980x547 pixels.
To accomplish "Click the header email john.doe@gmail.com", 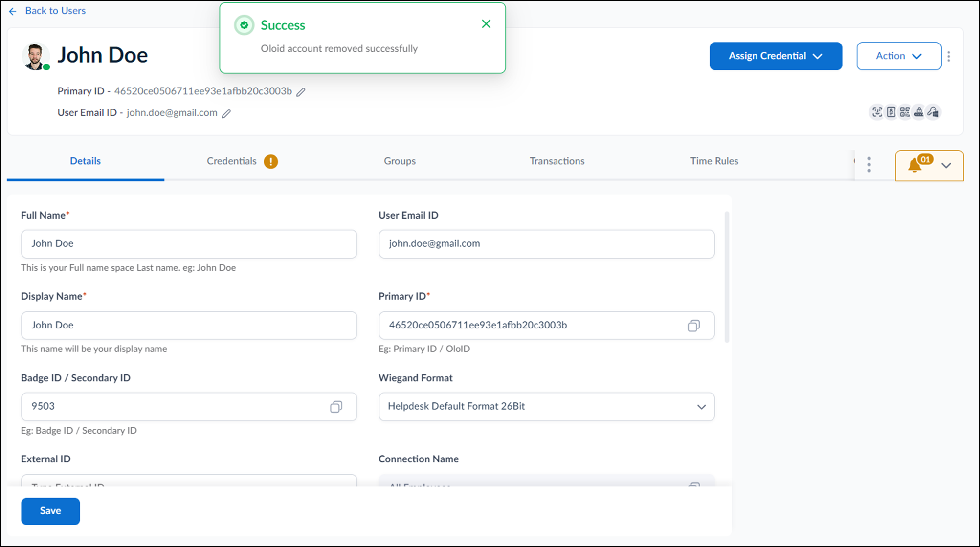I will [172, 113].
